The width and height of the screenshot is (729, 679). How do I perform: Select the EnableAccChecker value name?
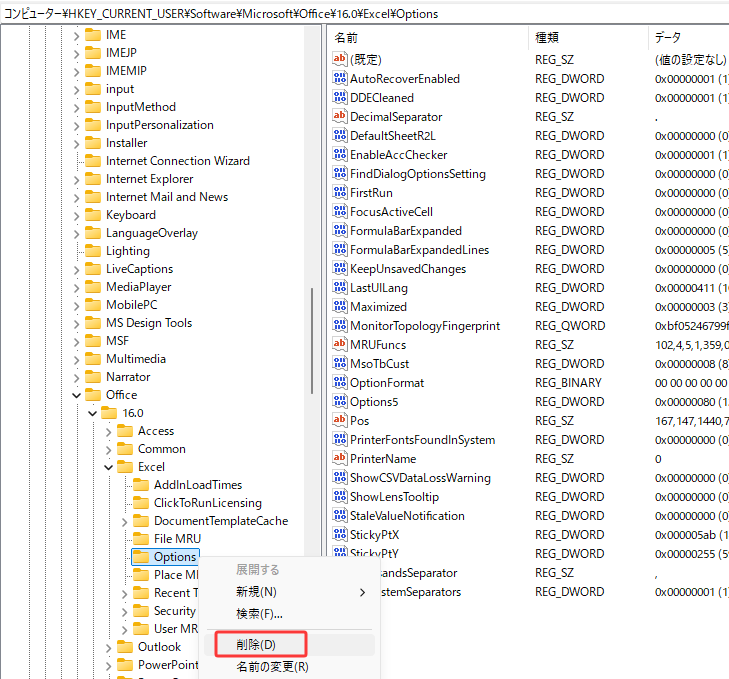(398, 154)
